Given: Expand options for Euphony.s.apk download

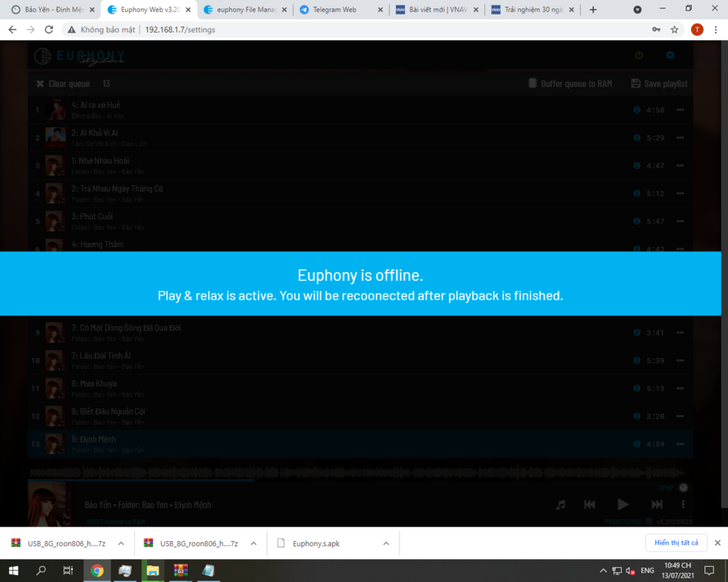Looking at the screenshot, I should 386,543.
